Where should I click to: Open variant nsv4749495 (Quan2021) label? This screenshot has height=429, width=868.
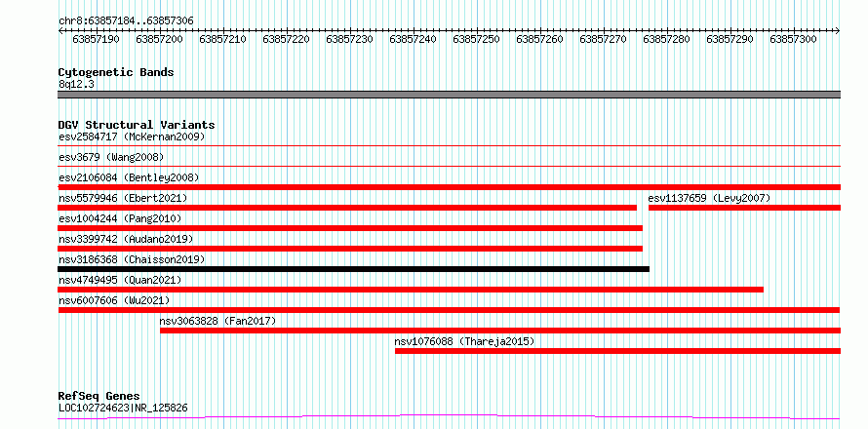[120, 280]
